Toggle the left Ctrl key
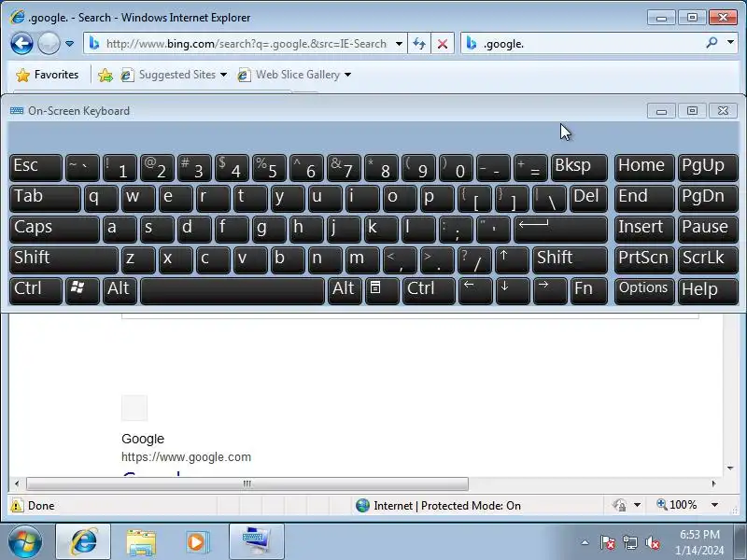The width and height of the screenshot is (747, 560). click(x=35, y=291)
